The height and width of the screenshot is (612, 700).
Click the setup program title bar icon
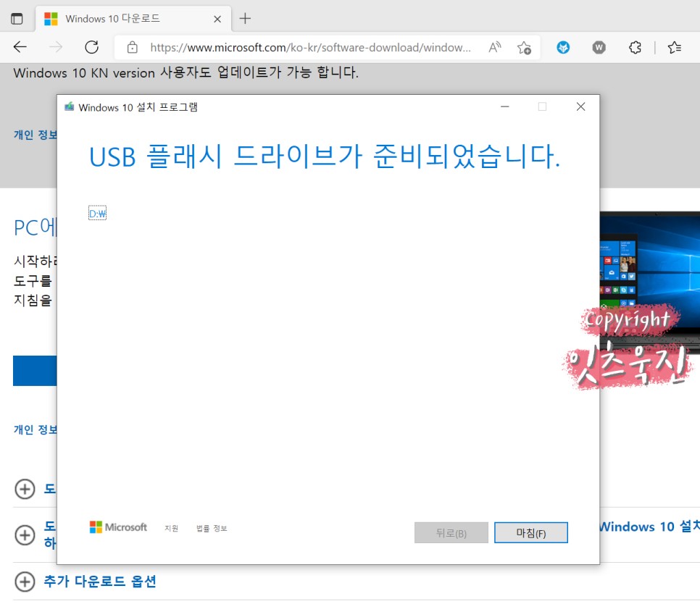tap(69, 107)
